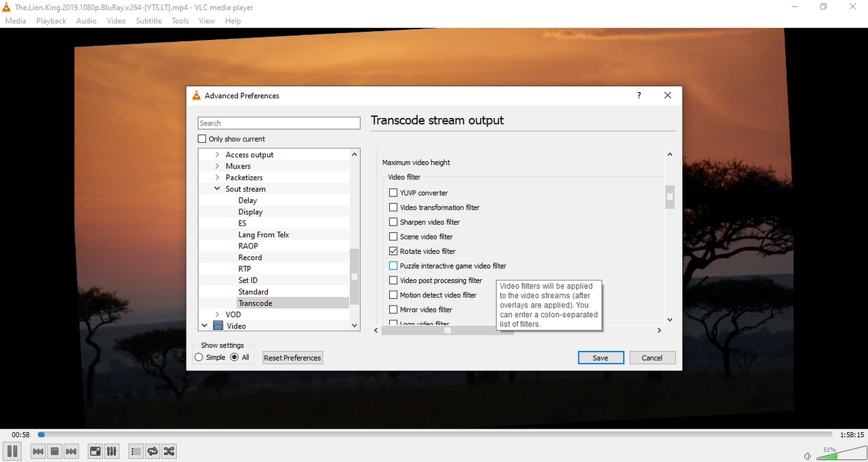Skip to previous media track

point(39,451)
